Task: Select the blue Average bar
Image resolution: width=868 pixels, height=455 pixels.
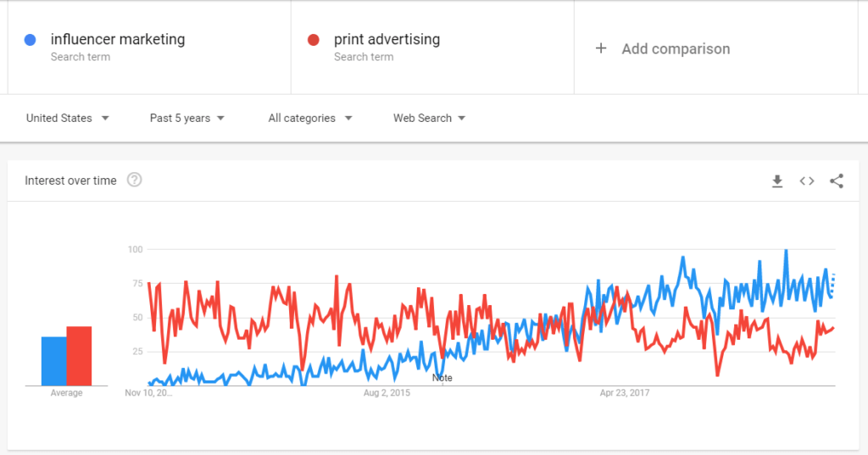Action: coord(54,361)
